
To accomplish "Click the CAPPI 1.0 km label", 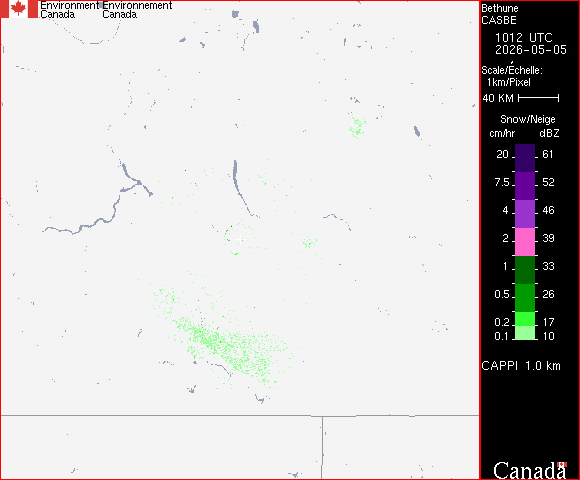I will (521, 366).
